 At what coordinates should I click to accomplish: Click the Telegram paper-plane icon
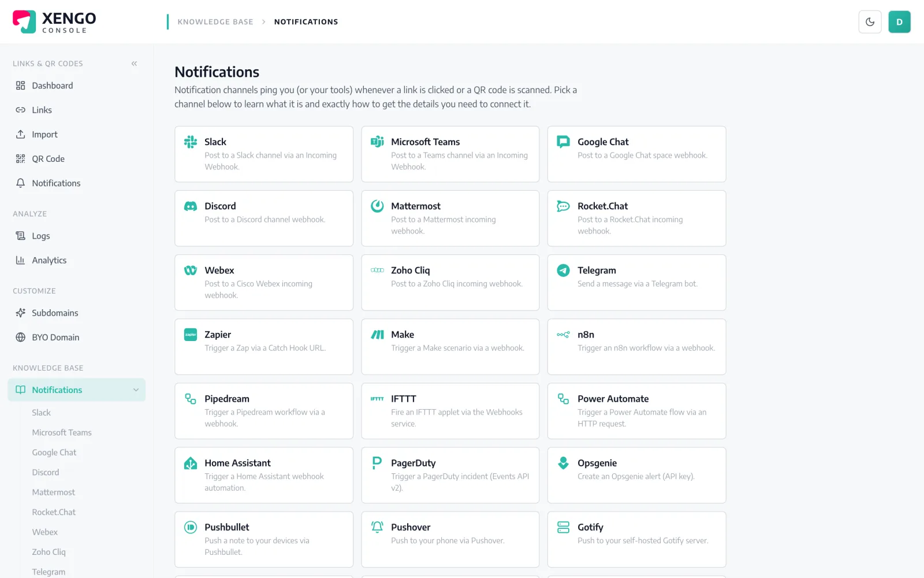point(563,270)
